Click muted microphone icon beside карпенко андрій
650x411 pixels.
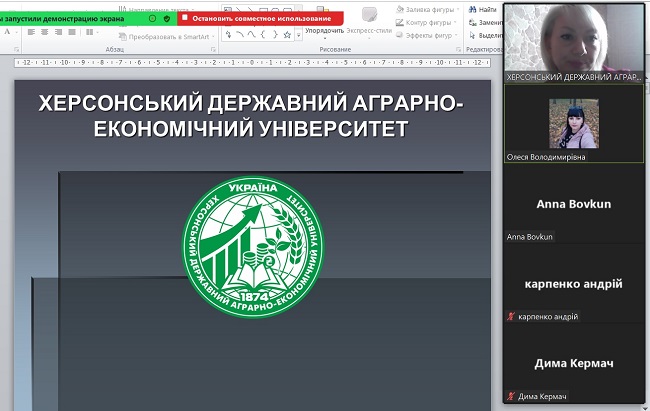511,316
